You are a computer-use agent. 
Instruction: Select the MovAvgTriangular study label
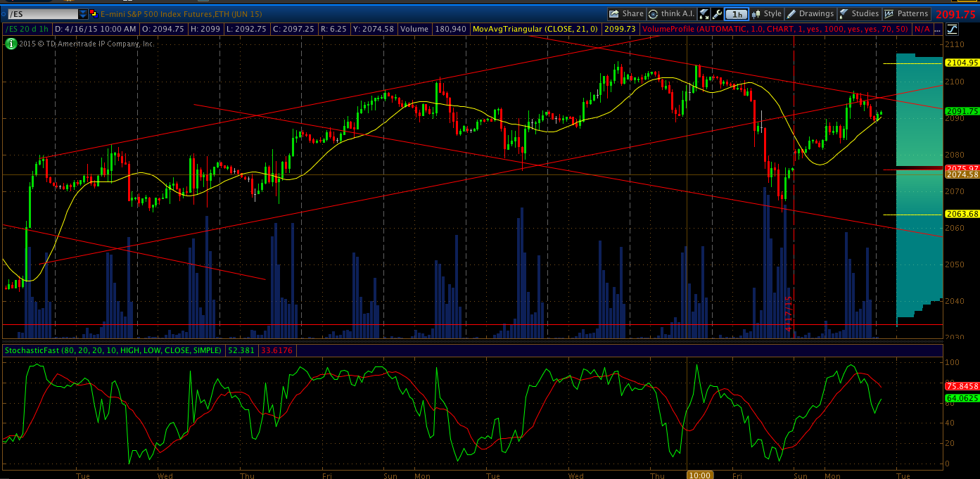tap(535, 29)
